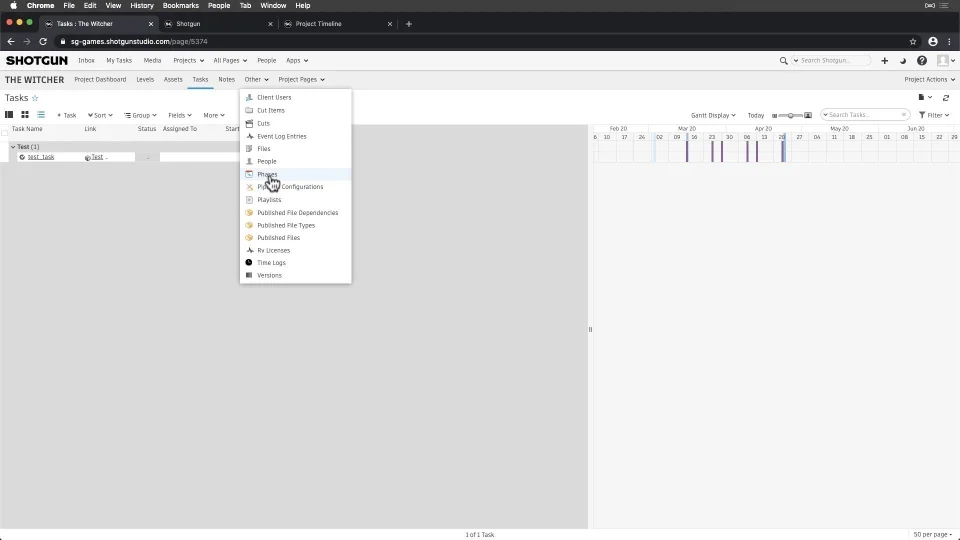Switch to thumbnail grid view icon
The width and height of the screenshot is (960, 540).
(x=25, y=114)
